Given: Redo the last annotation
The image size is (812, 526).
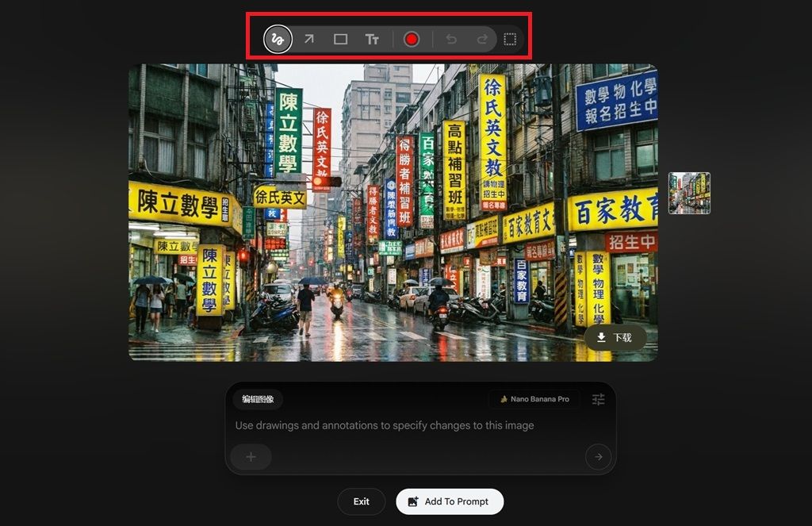Looking at the screenshot, I should click(482, 40).
